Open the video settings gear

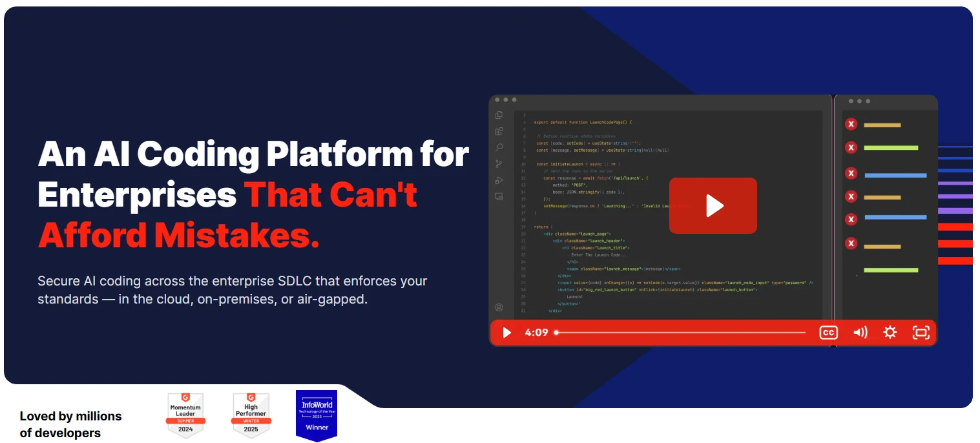[890, 333]
